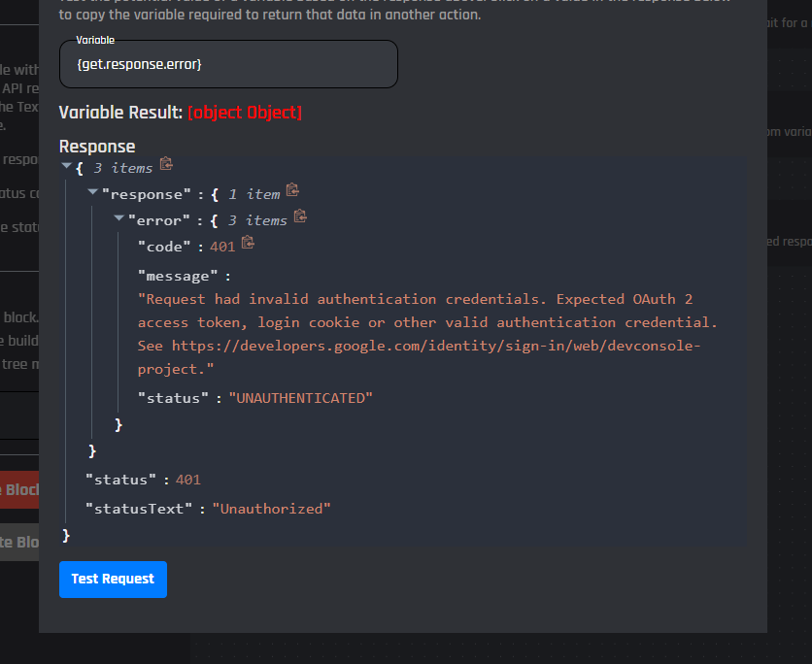Copy the "error" object variable

click(300, 216)
